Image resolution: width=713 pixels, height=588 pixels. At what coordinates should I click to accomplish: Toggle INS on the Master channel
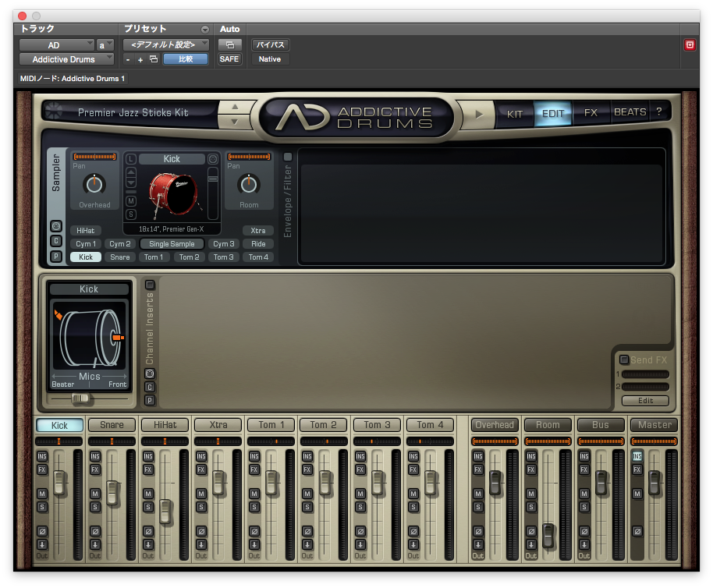[637, 455]
